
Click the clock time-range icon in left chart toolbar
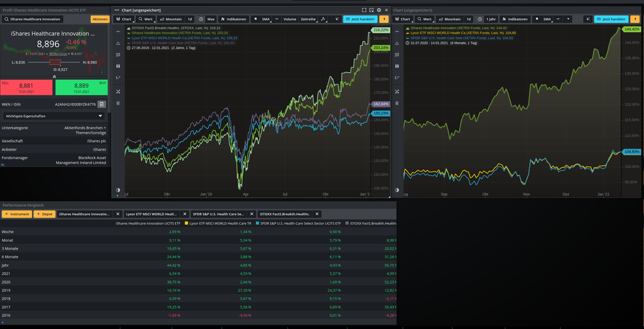[201, 19]
